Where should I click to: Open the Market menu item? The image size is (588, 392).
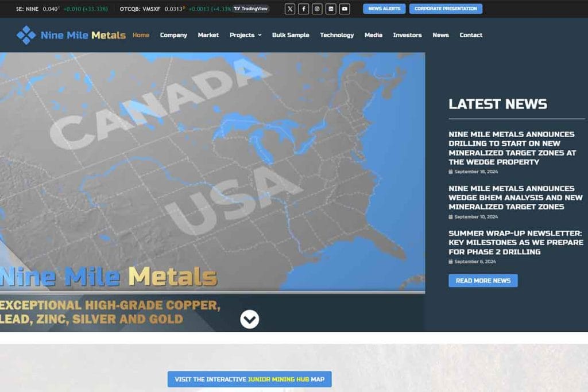point(208,35)
